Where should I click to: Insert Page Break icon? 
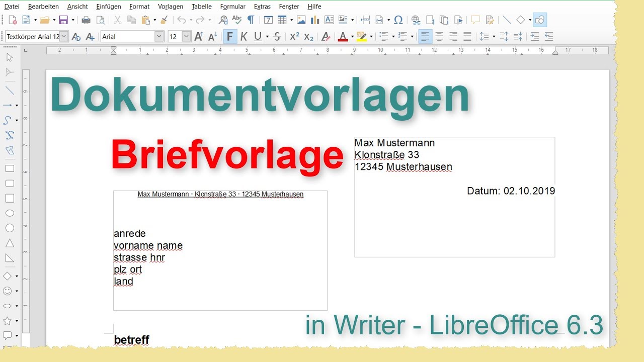366,20
